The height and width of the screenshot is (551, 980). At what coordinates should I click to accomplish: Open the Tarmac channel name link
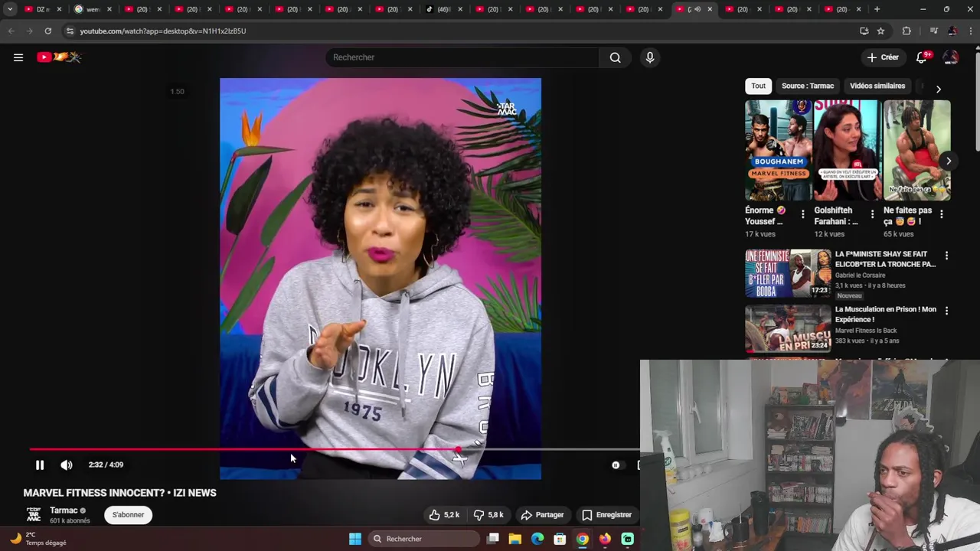point(64,510)
